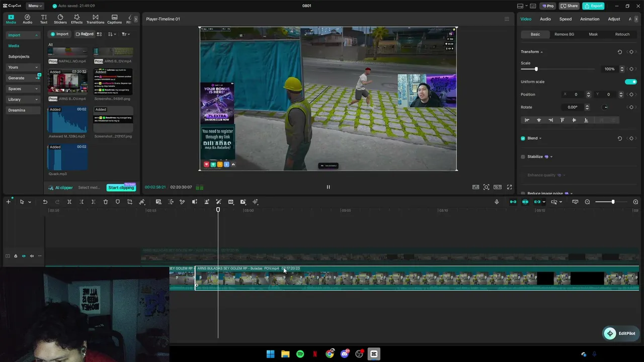This screenshot has height=362, width=644.
Task: Open the player panel hamburger menu
Action: pos(507,19)
